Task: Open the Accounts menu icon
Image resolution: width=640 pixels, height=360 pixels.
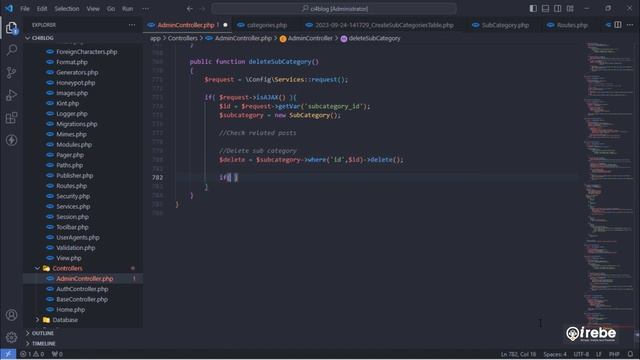Action: [x=11, y=315]
